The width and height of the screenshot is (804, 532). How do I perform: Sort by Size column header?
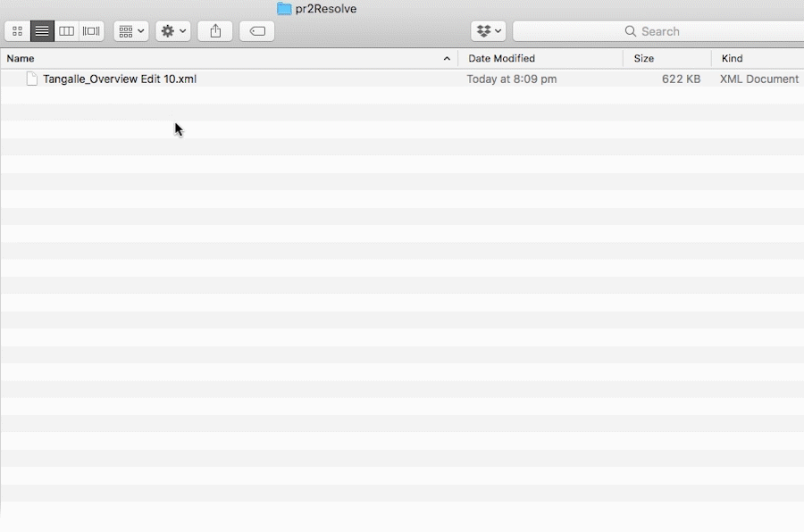tap(667, 58)
